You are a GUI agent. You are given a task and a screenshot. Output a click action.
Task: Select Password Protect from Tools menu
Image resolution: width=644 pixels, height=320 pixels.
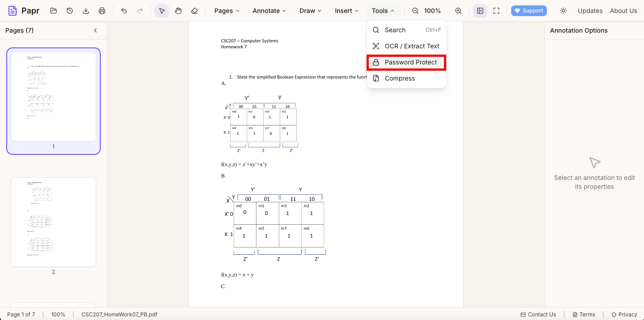coord(406,62)
